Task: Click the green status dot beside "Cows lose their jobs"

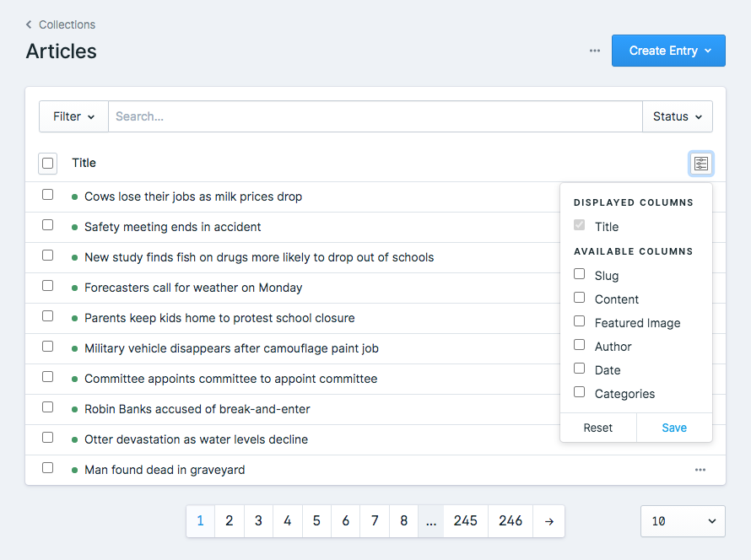Action: 74,195
